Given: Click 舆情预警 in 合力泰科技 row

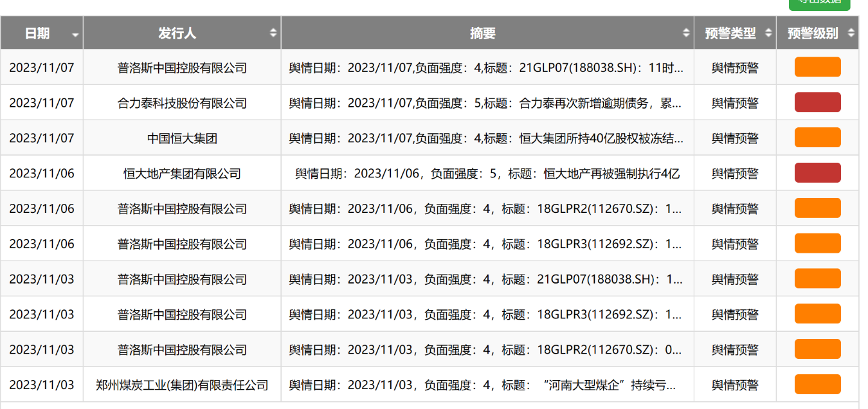Looking at the screenshot, I should pyautogui.click(x=735, y=103).
